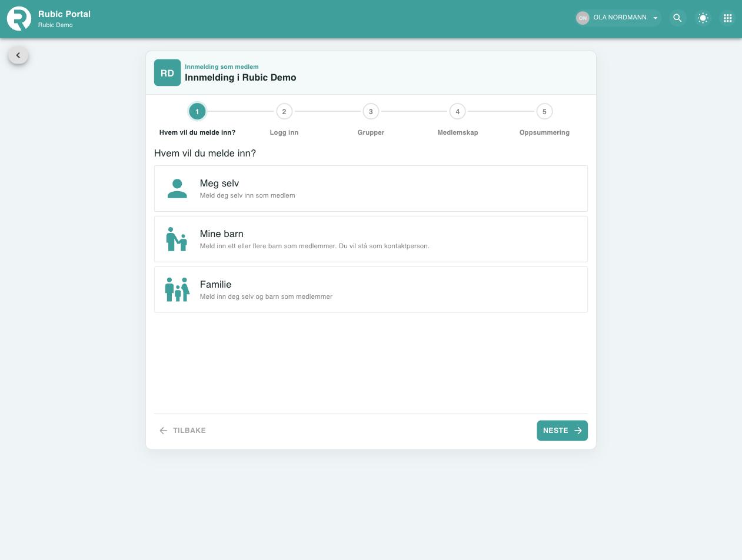
Task: Open the search magnifier icon
Action: (x=677, y=18)
